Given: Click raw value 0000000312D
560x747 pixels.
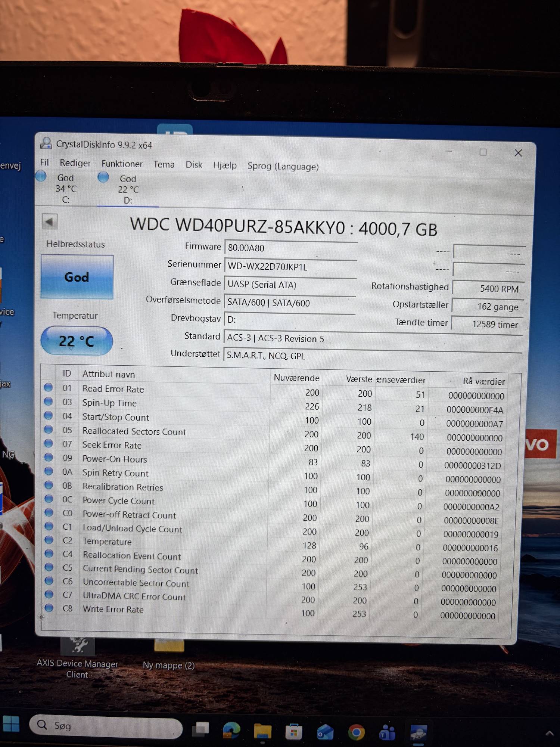Looking at the screenshot, I should pyautogui.click(x=473, y=466).
